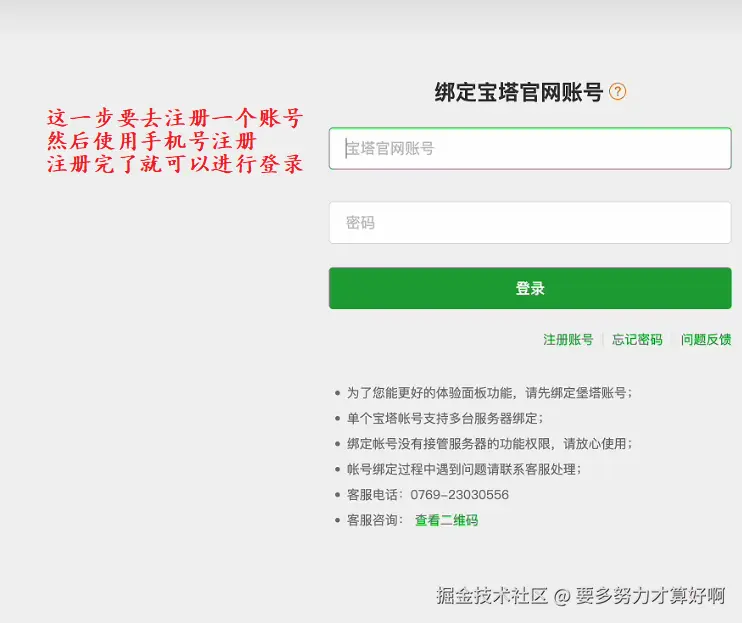The image size is (742, 623).
Task: Click the green 登录 login button
Action: [x=530, y=288]
